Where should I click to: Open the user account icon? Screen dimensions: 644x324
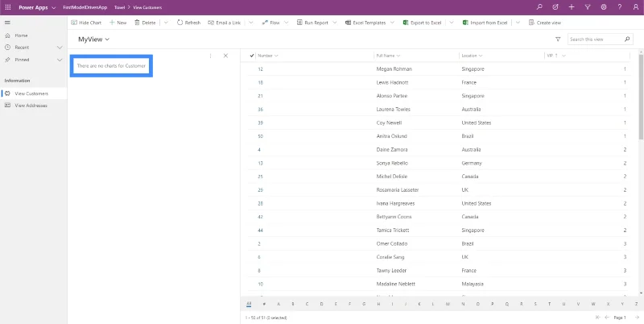[x=636, y=7]
